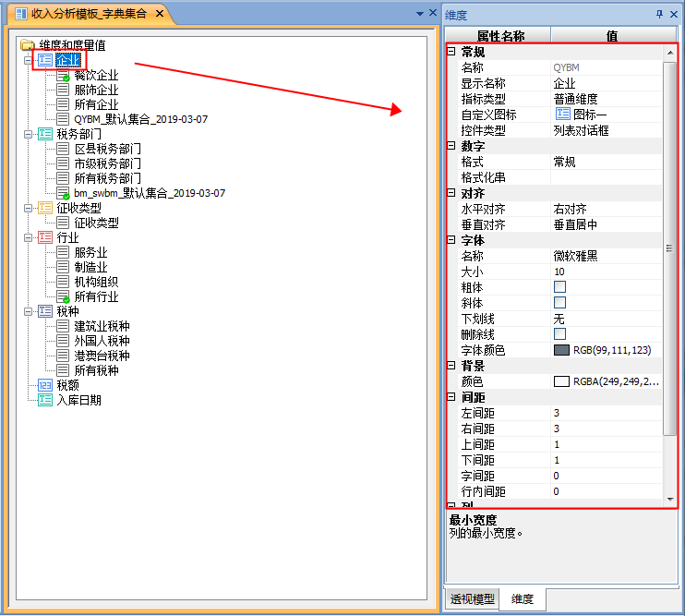Click the 字体颜色 color swatch
Image resolution: width=685 pixels, height=616 pixels.
click(561, 350)
